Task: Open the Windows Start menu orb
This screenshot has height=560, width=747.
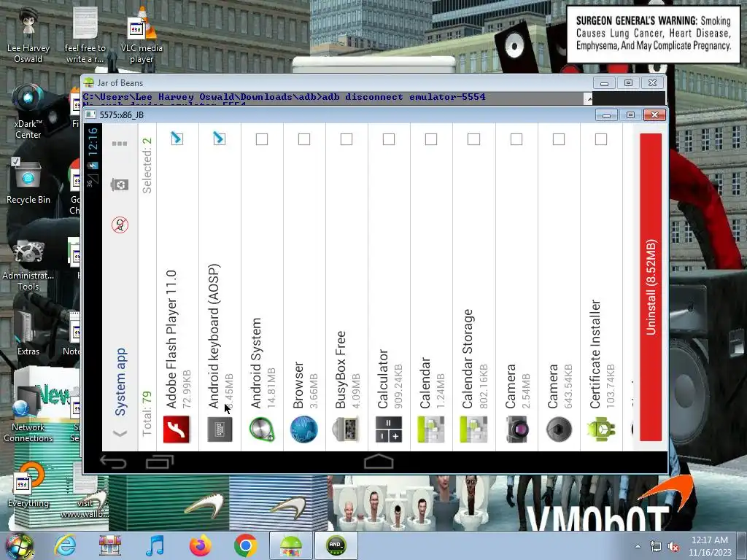Action: pyautogui.click(x=20, y=545)
